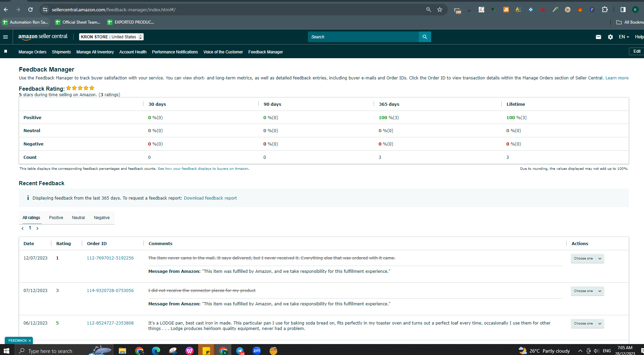Open Voice of the Customer
This screenshot has width=644, height=355.
coord(223,52)
